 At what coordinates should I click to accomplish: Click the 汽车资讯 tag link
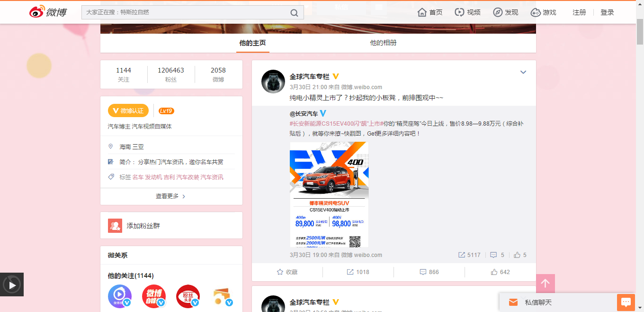click(x=212, y=177)
